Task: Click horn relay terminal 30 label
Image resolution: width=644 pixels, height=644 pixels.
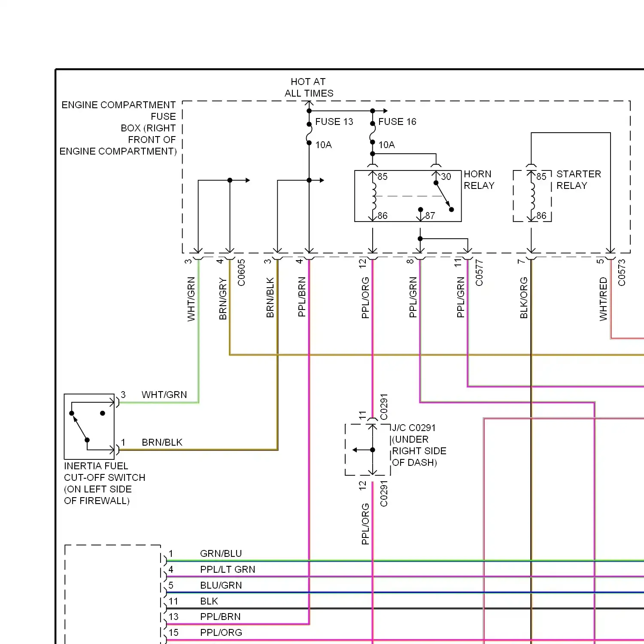Action: pos(446,177)
